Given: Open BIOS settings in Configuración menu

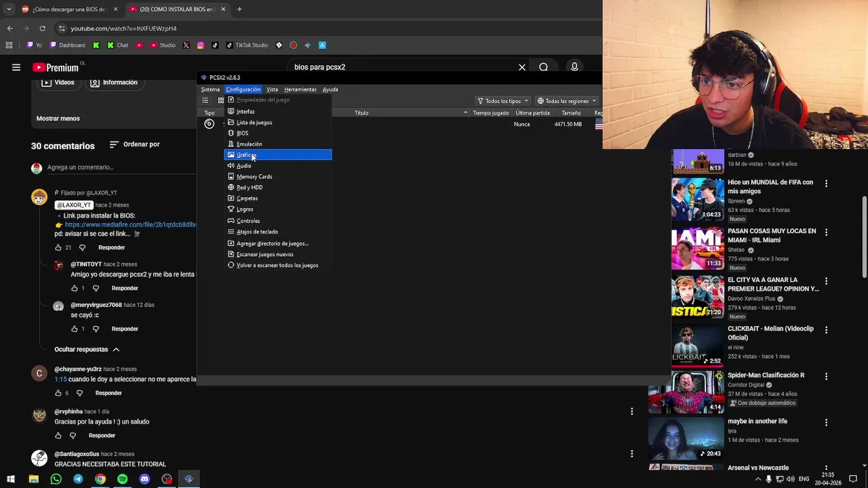Looking at the screenshot, I should (x=278, y=134).
